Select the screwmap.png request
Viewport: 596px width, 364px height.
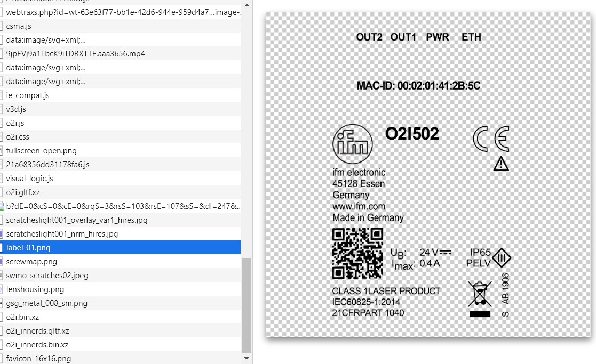coord(121,262)
